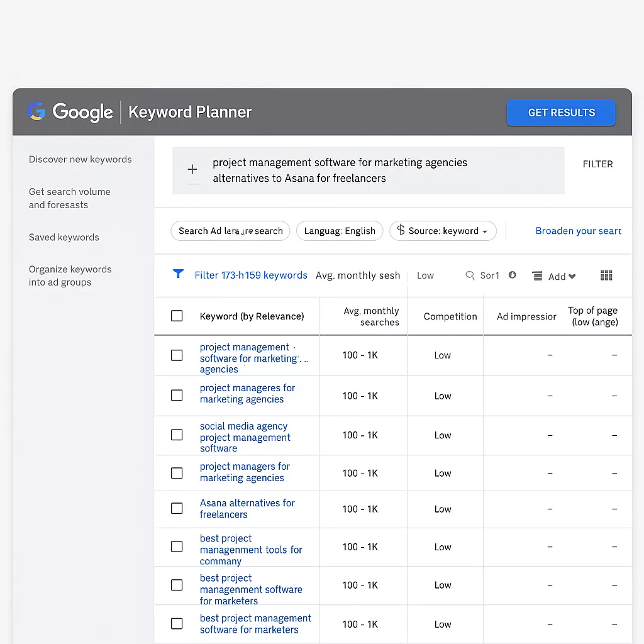Image resolution: width=644 pixels, height=644 pixels.
Task: Click the GET RESULTS button
Action: [560, 113]
